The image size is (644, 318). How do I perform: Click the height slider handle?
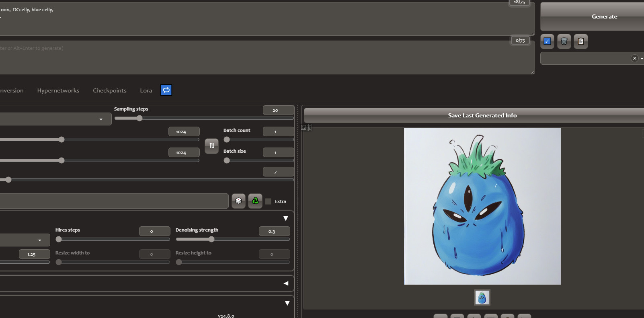(62, 160)
